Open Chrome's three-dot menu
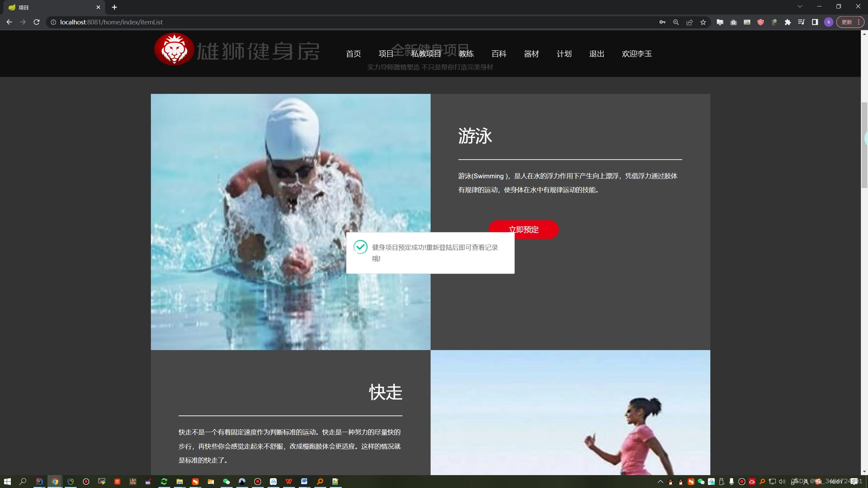Screen dimensions: 868x488 (859, 22)
